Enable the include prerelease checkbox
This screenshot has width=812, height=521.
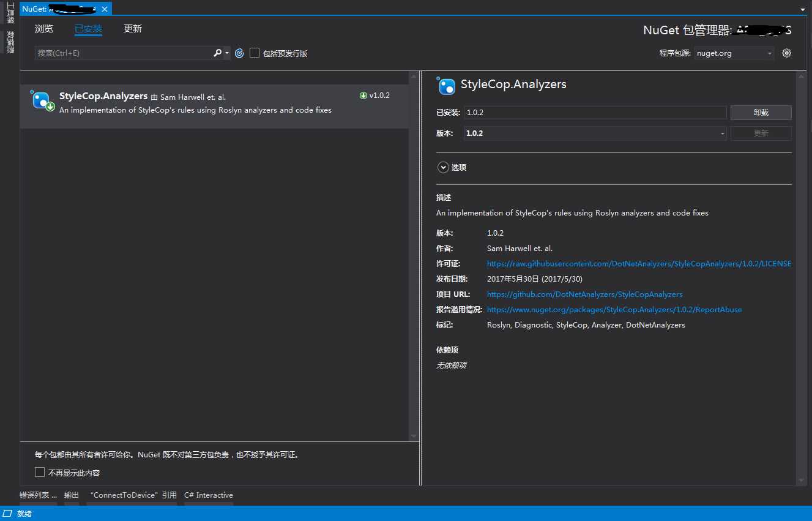255,53
